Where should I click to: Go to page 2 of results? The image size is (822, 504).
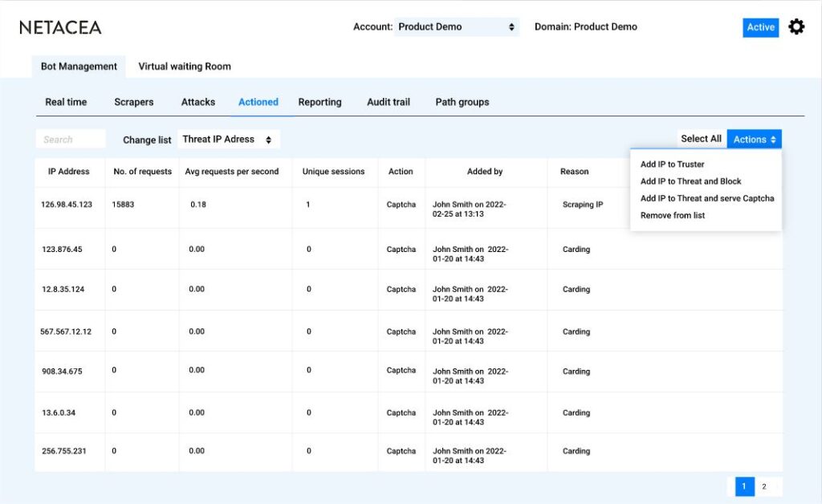tap(763, 486)
